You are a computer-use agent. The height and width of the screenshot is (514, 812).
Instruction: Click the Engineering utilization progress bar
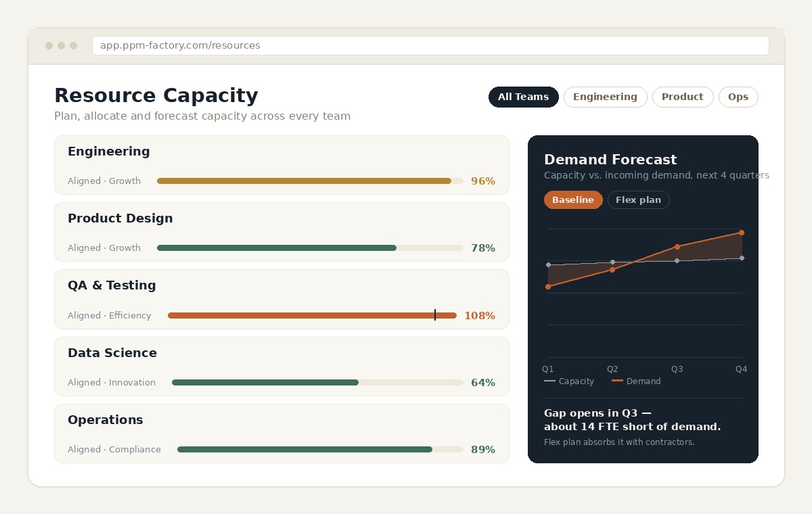click(310, 181)
